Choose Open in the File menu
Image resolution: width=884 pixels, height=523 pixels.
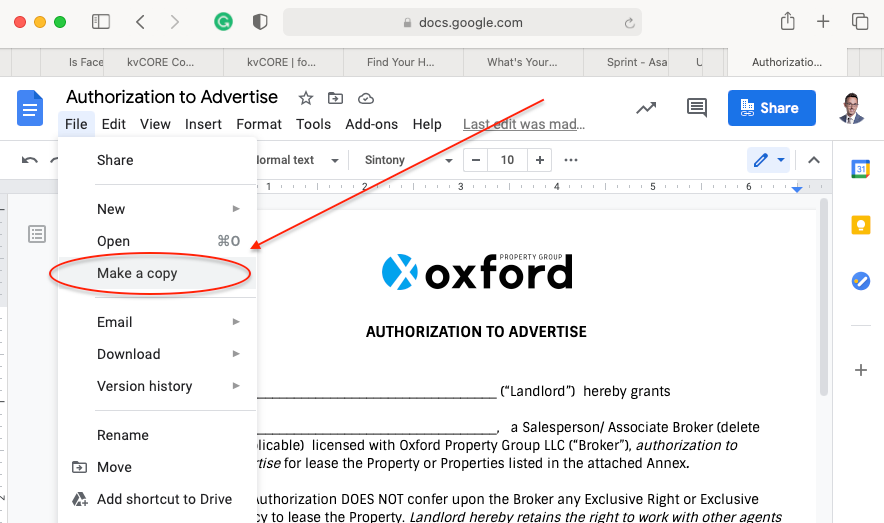[x=157, y=241]
